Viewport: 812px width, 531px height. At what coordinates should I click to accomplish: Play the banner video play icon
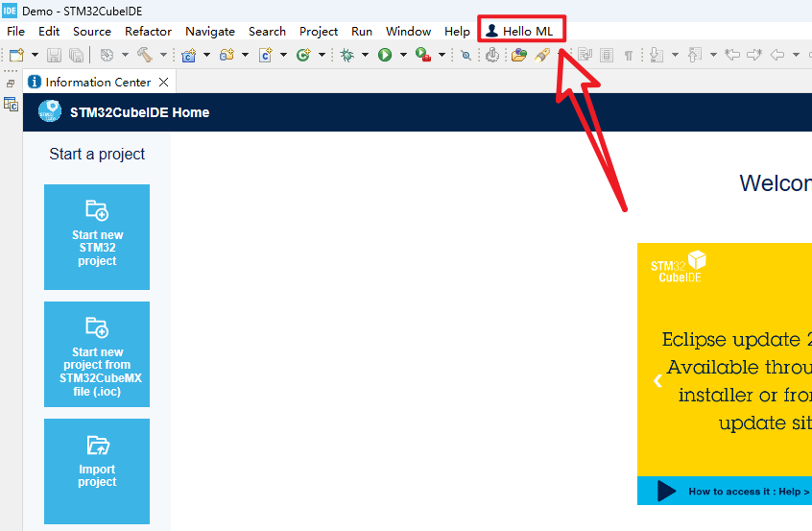point(666,491)
